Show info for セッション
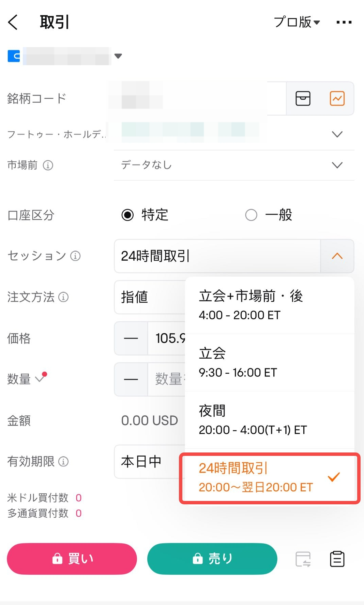The width and height of the screenshot is (364, 605). tap(75, 256)
